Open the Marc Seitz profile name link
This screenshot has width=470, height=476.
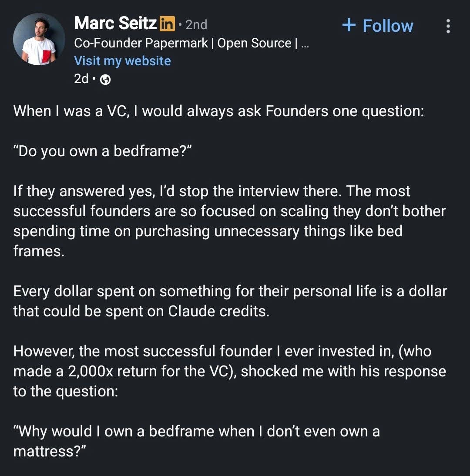coord(115,23)
